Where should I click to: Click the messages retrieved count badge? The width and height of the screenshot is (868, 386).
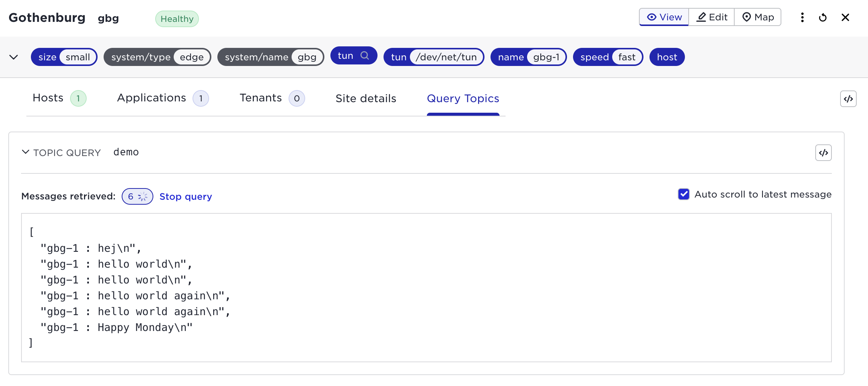pos(137,196)
